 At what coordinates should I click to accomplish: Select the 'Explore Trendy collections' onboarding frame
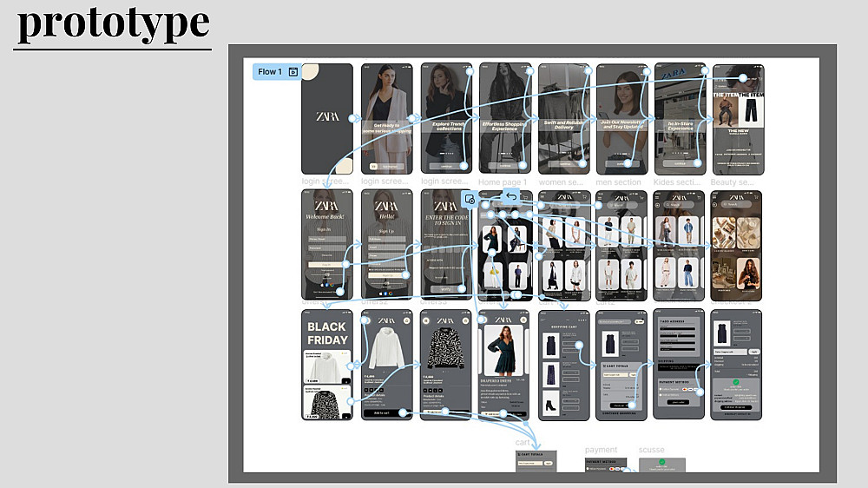[446, 119]
